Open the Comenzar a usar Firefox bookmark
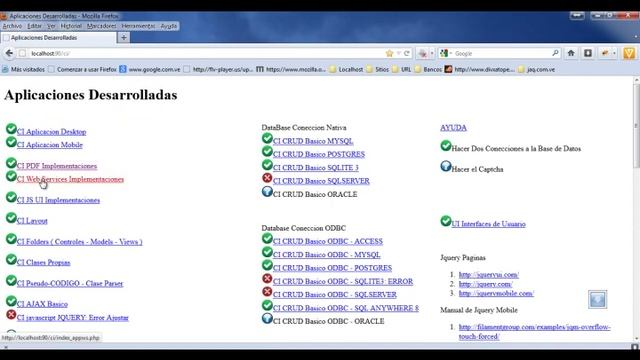 tap(82, 69)
